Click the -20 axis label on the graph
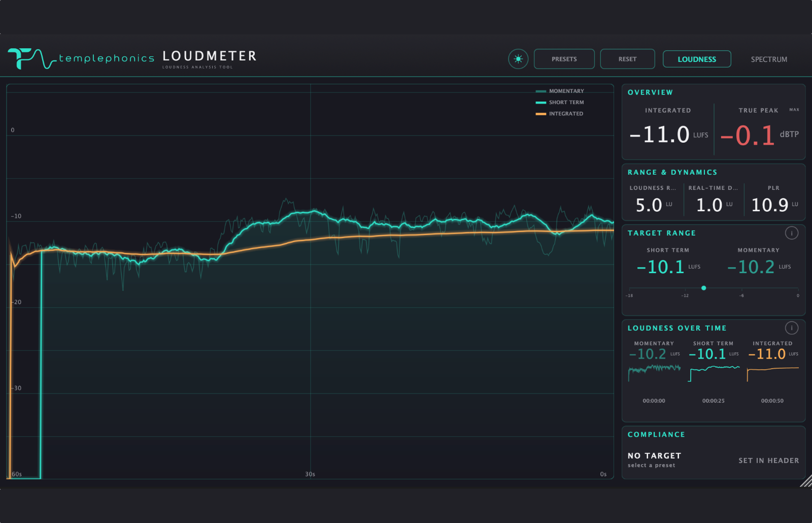The width and height of the screenshot is (812, 523). pos(16,302)
